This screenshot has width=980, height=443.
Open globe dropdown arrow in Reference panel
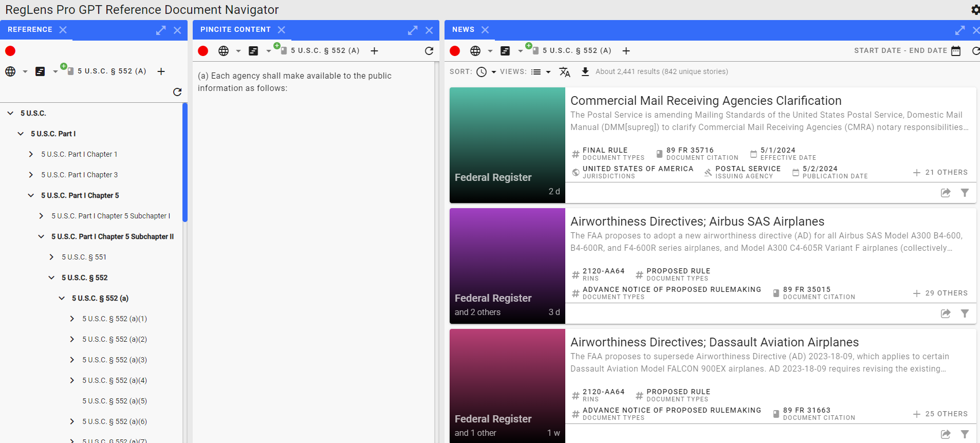coord(25,72)
